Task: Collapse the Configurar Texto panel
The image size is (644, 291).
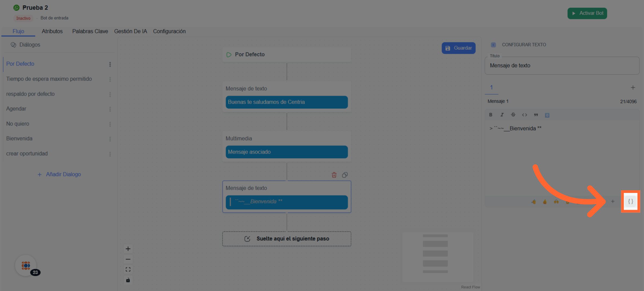Action: coord(493,45)
